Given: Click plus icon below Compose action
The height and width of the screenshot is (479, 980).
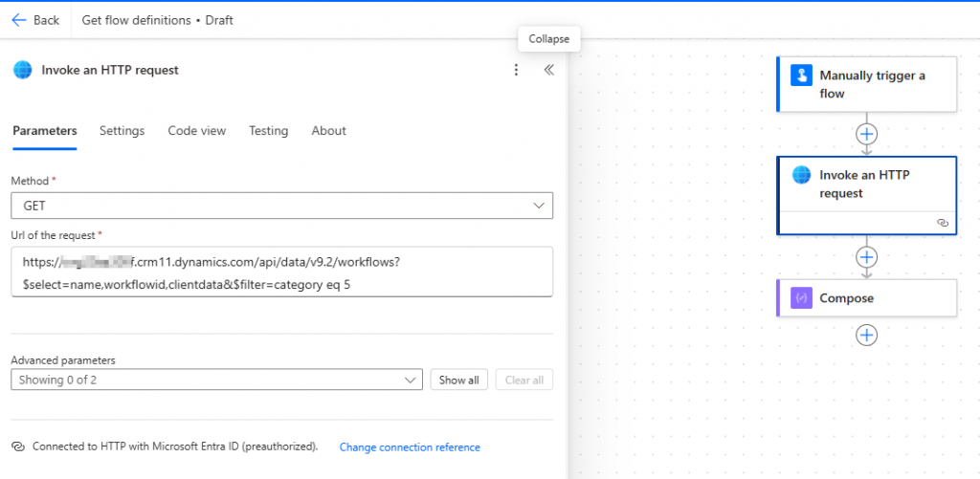Looking at the screenshot, I should point(866,335).
